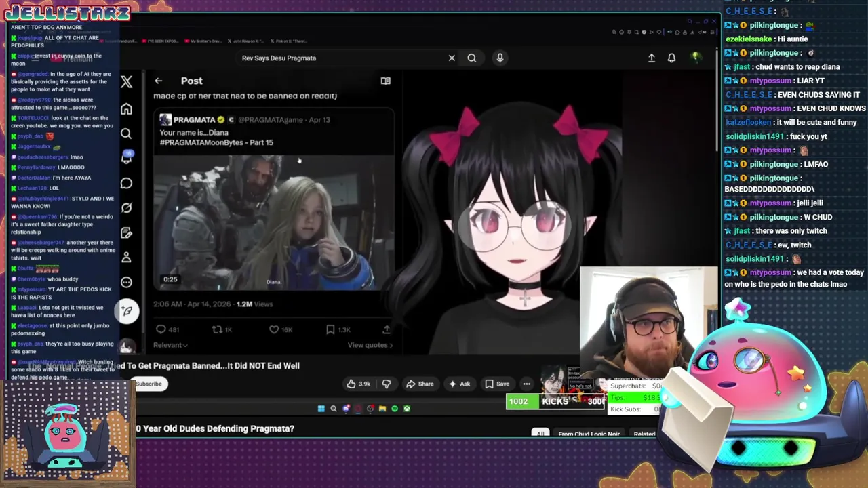Screen dimensions: 868x488
Task: Share the X post via upload icon
Action: 387,329
